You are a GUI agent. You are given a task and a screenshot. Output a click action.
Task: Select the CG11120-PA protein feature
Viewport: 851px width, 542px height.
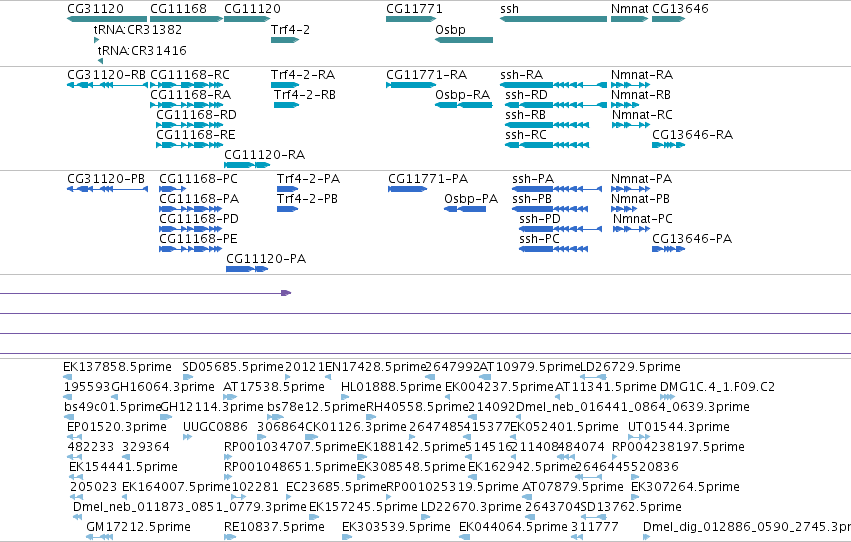pyautogui.click(x=247, y=269)
